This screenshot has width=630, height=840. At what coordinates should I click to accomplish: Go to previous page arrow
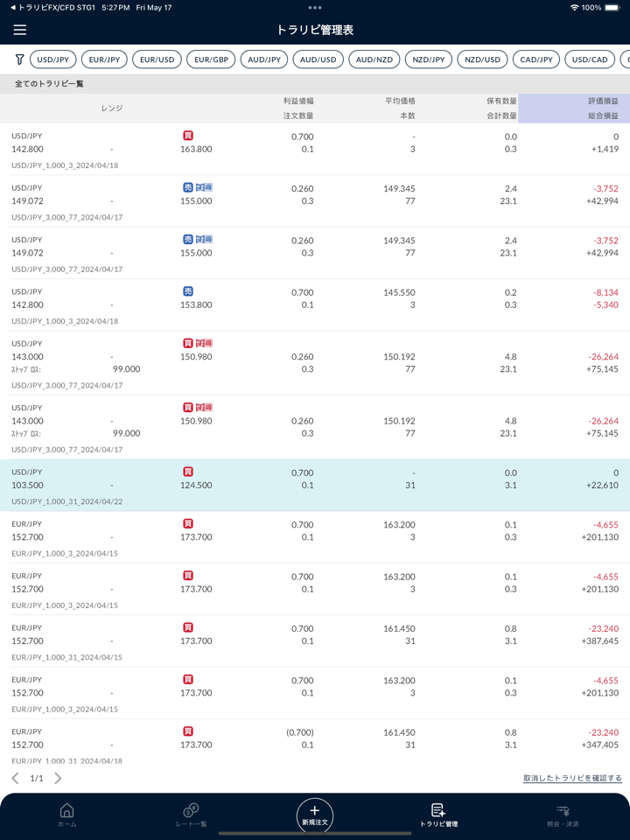16,778
